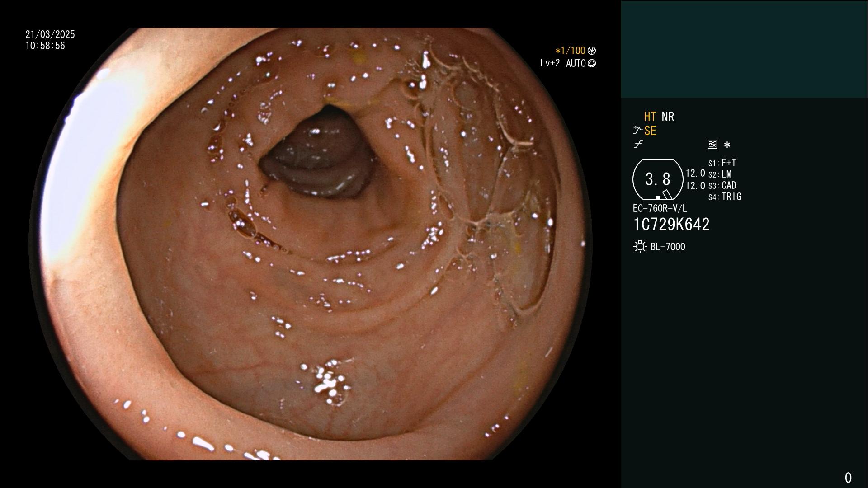Click the settings sliders icon
This screenshot has width=868, height=488.
[712, 145]
